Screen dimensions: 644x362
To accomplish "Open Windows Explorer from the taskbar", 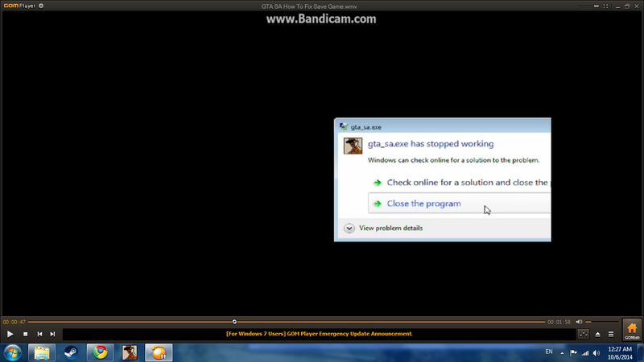I will tap(42, 353).
